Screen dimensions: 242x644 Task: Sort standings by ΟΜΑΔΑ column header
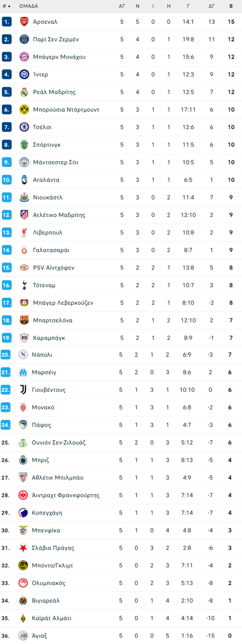point(29,6)
